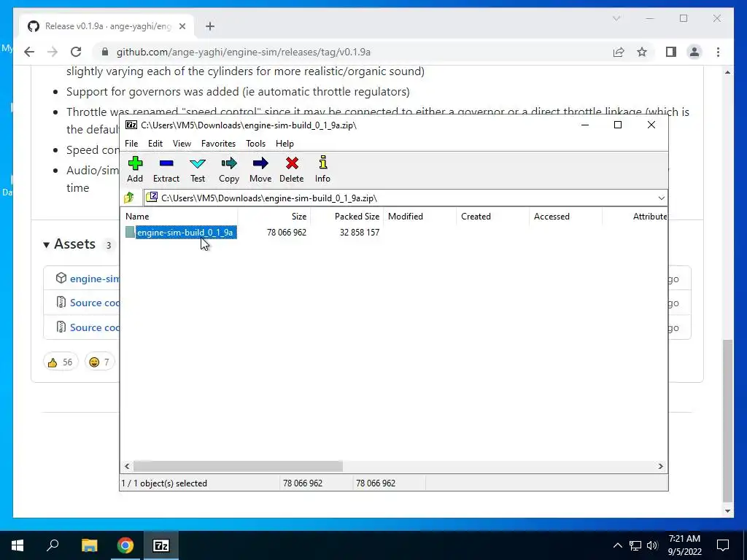Open the volume tray icon
The width and height of the screenshot is (747, 560).
pos(652,545)
